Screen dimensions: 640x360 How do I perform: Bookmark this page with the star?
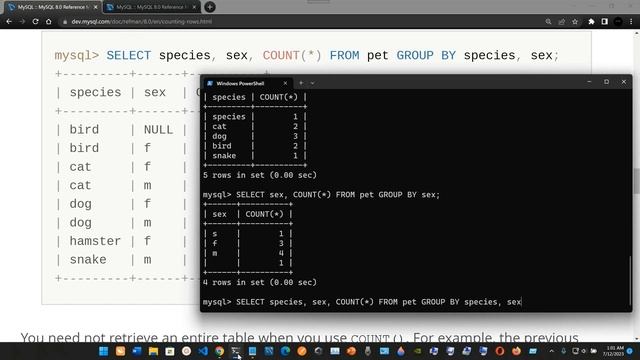coord(575,22)
